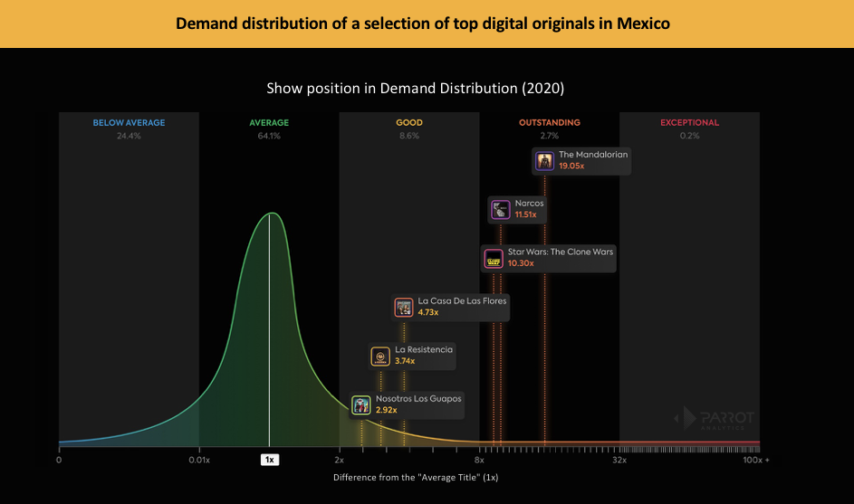Viewport: 854px width, 504px height.
Task: Click the yellow banner main title
Action: [x=423, y=24]
